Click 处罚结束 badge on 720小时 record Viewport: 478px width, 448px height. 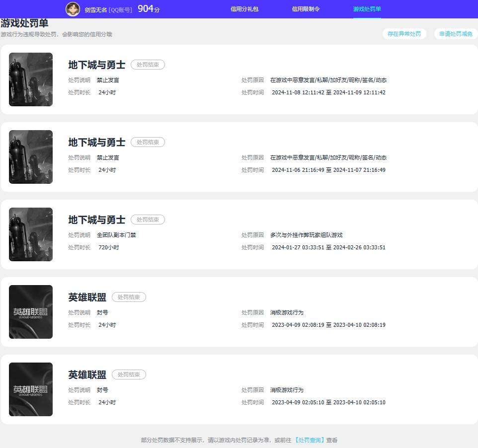point(148,220)
